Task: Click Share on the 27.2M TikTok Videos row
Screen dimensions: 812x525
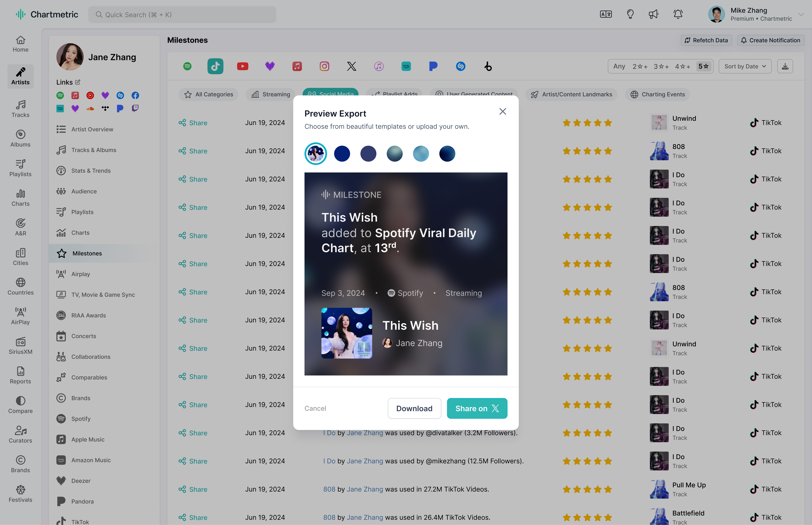Action: click(193, 489)
